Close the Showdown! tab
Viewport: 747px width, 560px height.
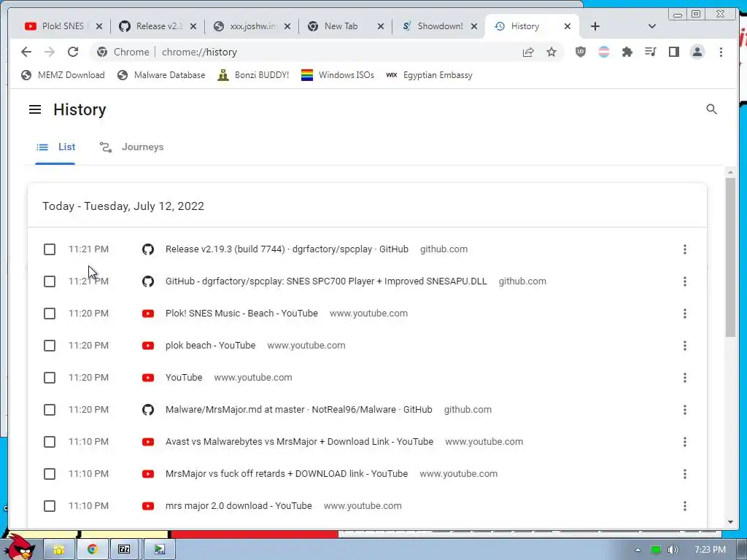(x=474, y=26)
